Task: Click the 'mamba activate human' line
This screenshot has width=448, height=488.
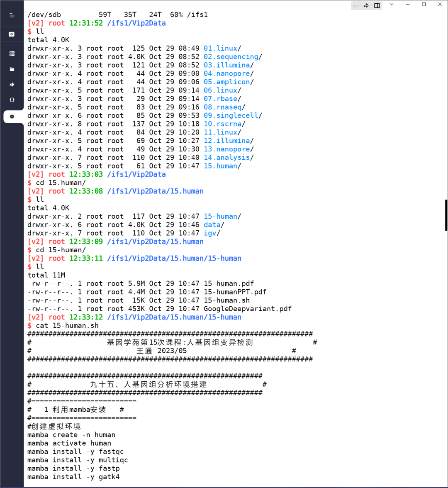Action: point(69,443)
